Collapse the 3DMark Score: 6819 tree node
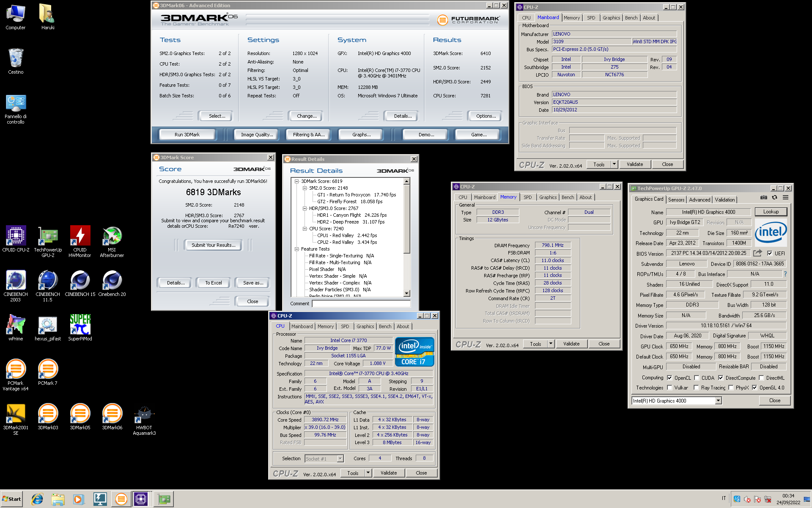This screenshot has height=508, width=812. pos(297,182)
